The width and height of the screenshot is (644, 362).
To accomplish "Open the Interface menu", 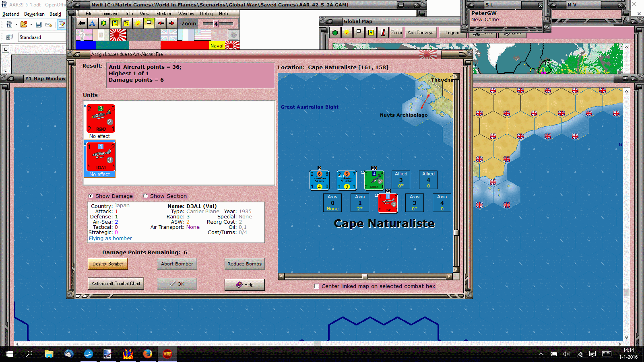I will pyautogui.click(x=164, y=14).
